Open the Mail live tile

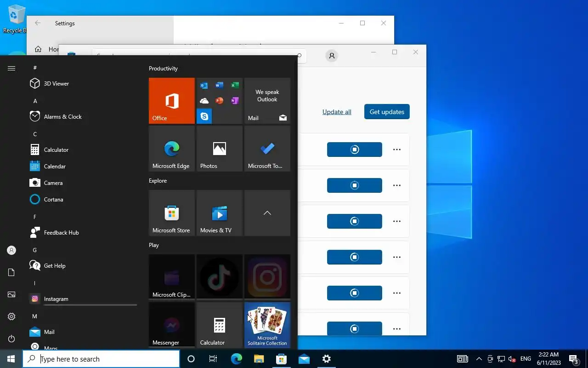tap(267, 101)
